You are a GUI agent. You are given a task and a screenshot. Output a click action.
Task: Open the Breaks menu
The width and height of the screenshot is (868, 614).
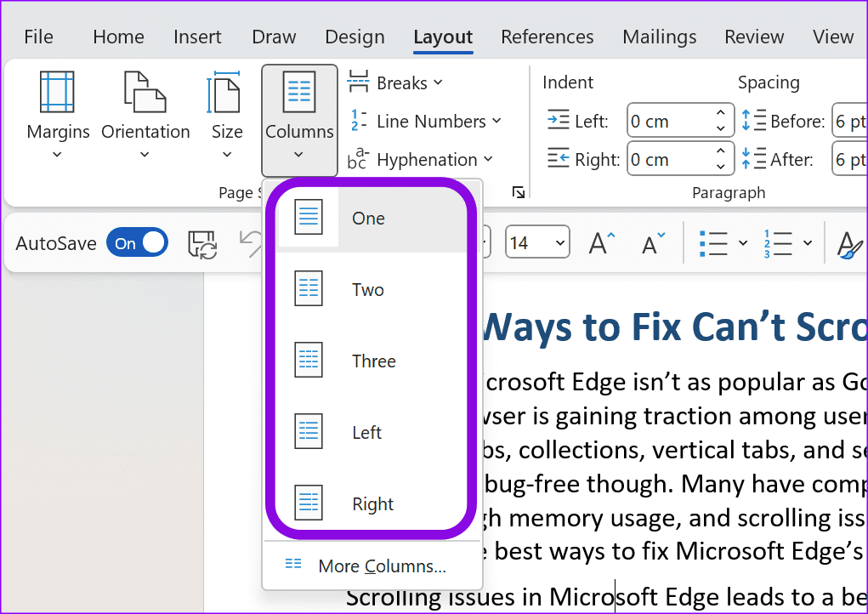click(395, 83)
